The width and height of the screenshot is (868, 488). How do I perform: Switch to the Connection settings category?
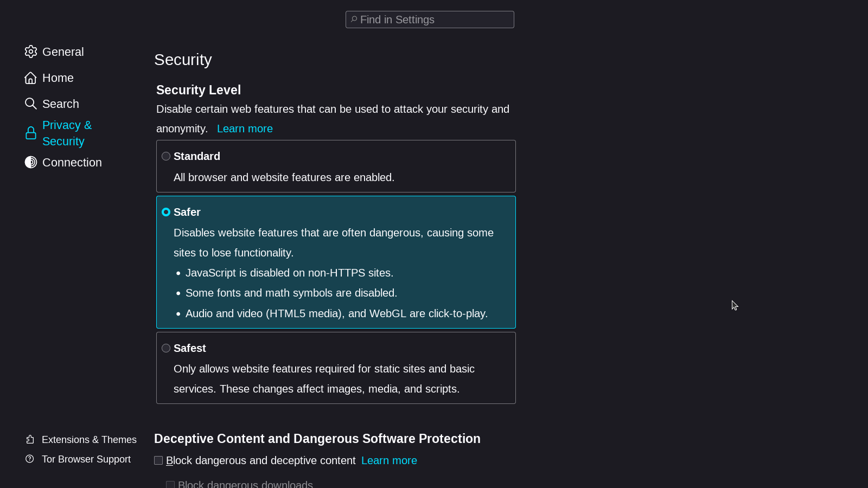(x=72, y=163)
